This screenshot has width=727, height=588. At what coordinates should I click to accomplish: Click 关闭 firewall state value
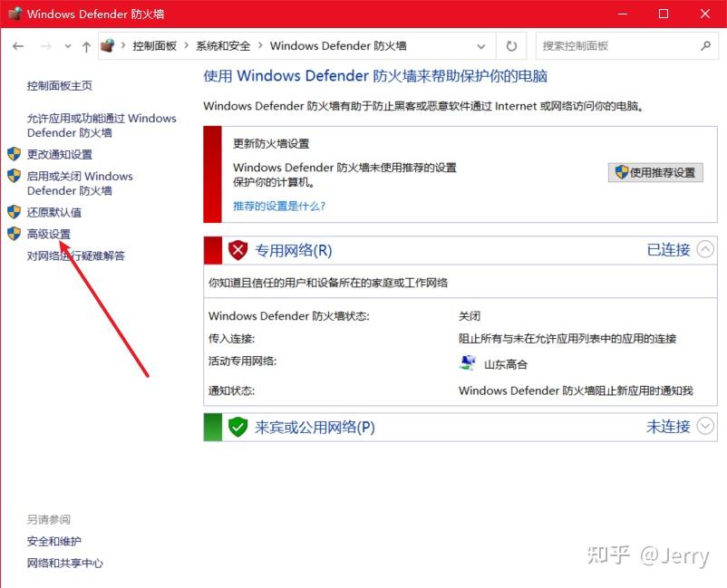[470, 316]
